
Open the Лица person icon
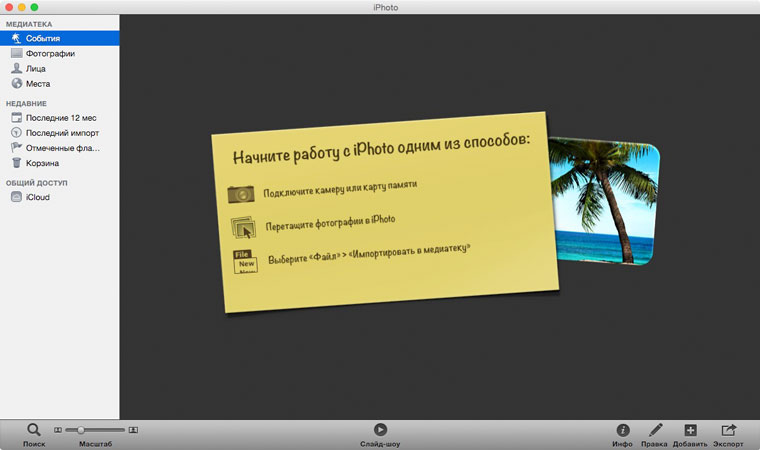pyautogui.click(x=16, y=68)
